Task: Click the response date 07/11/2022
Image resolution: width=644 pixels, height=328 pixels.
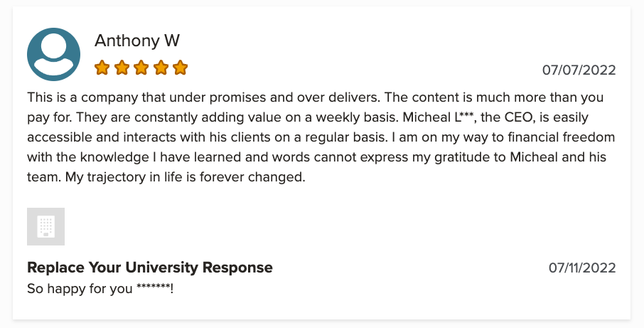Action: click(x=582, y=268)
